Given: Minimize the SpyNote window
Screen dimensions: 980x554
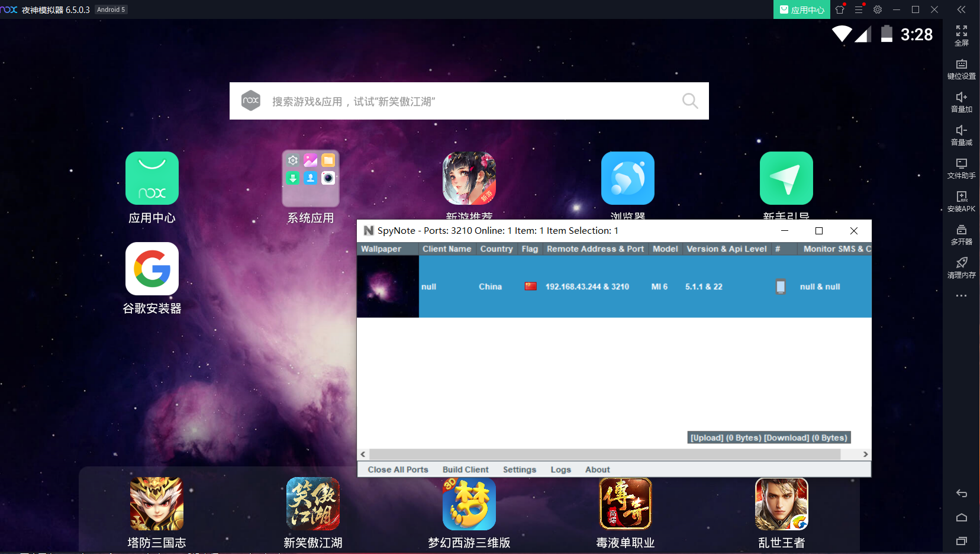Looking at the screenshot, I should click(785, 231).
